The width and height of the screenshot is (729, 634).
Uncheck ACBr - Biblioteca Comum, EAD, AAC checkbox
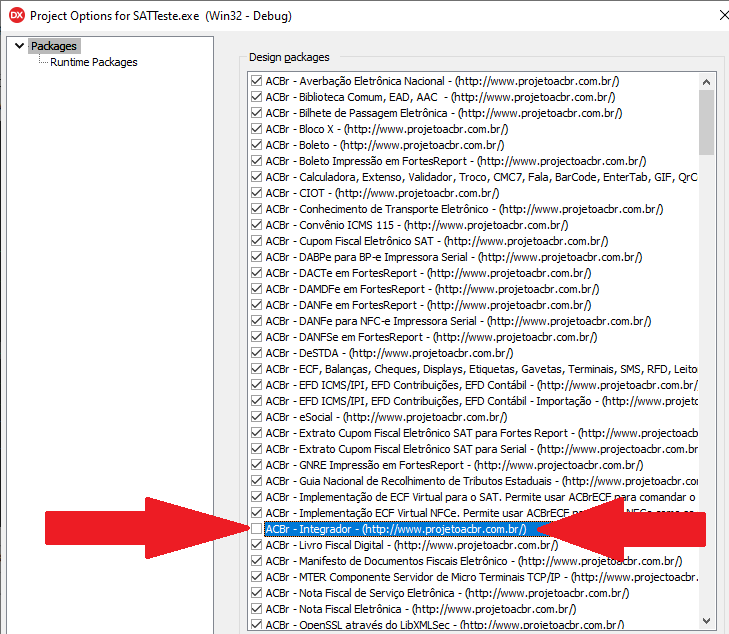click(256, 97)
